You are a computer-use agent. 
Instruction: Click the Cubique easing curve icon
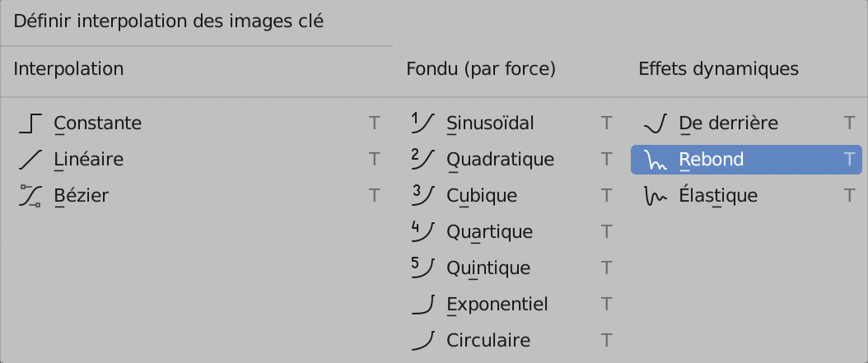pos(422,196)
